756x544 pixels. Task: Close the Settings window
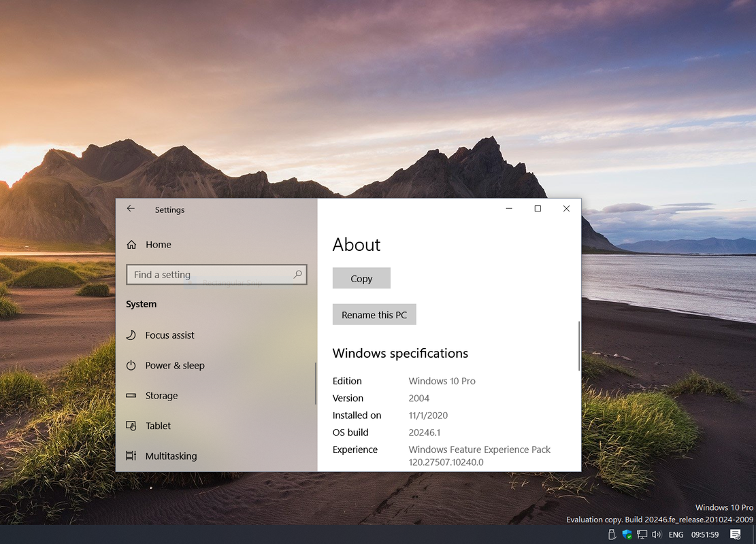pyautogui.click(x=567, y=208)
